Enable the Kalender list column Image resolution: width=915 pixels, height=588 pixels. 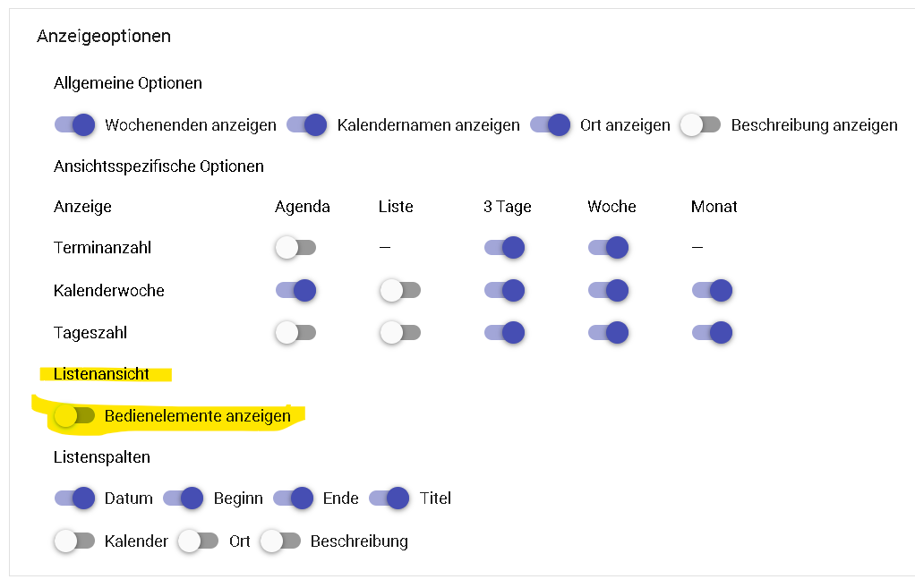(x=74, y=541)
